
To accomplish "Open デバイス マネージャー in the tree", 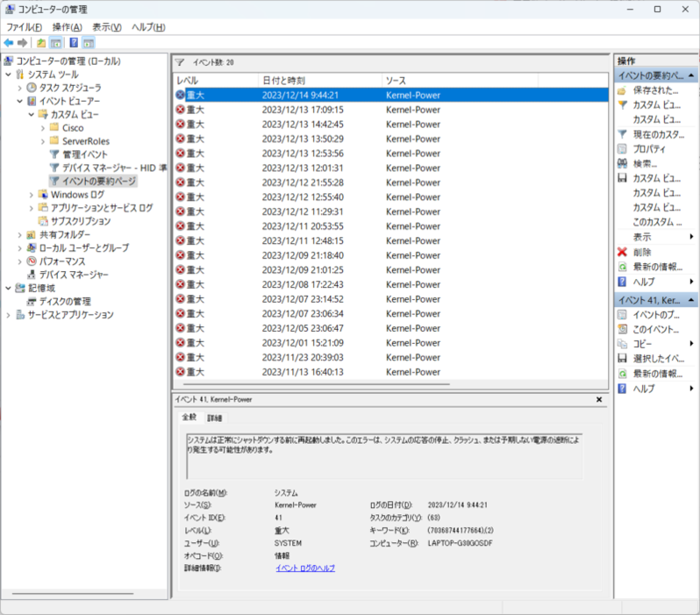I will pos(74,274).
